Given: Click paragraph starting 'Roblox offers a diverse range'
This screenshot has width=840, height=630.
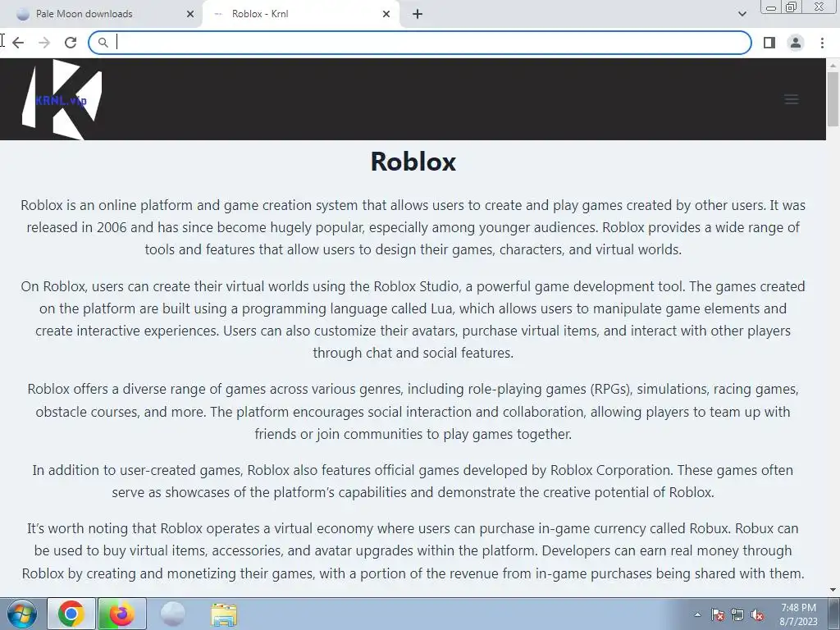Looking at the screenshot, I should coord(413,412).
